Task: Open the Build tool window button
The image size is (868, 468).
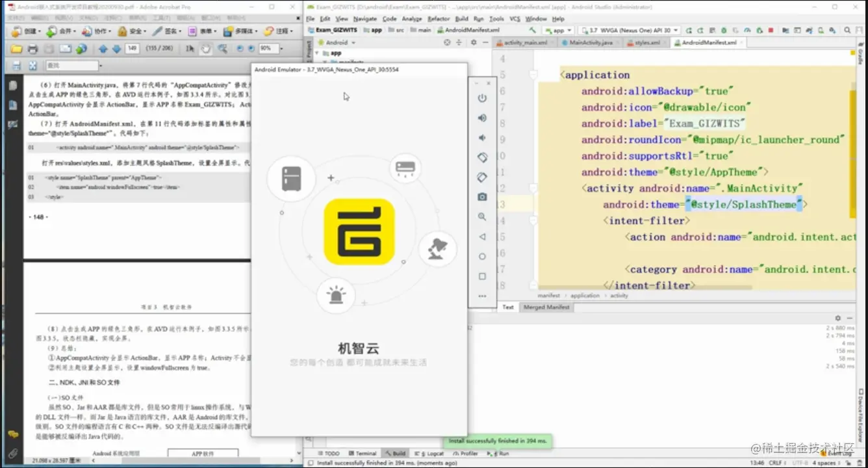Action: point(395,454)
